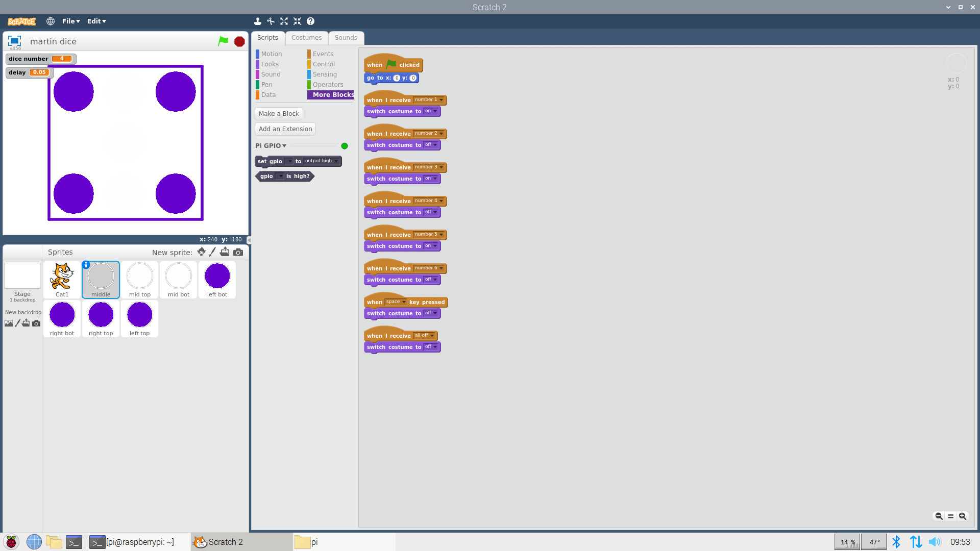This screenshot has height=551, width=980.
Task: Expand the Pi GPIO extension dropdown
Action: 284,145
